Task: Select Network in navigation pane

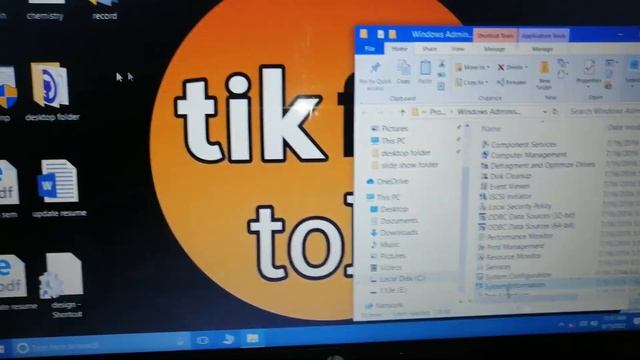Action: click(384, 305)
